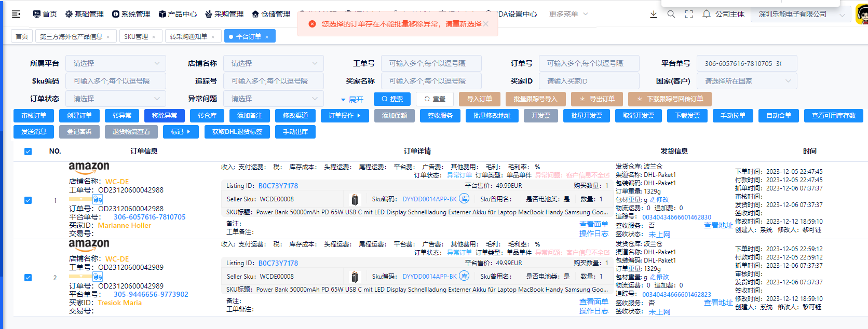Uncheck order row 1 checkbox
Viewport: 868px width, 329px height.
[x=28, y=200]
